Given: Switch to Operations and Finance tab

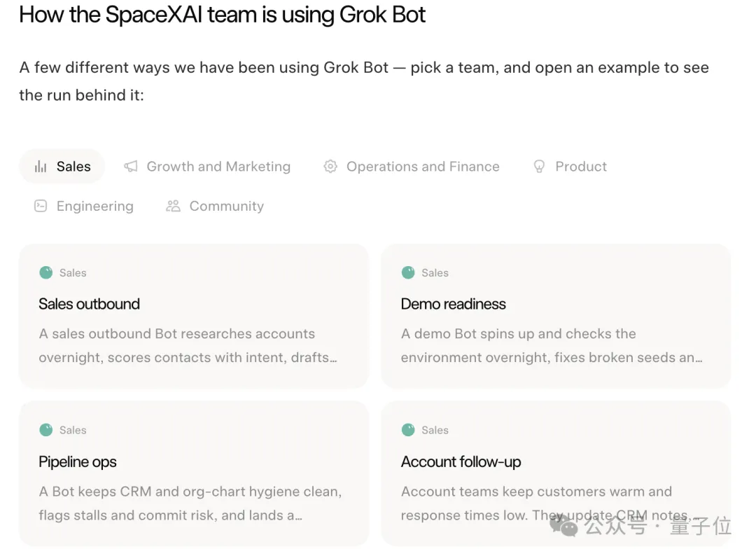Looking at the screenshot, I should point(423,167).
